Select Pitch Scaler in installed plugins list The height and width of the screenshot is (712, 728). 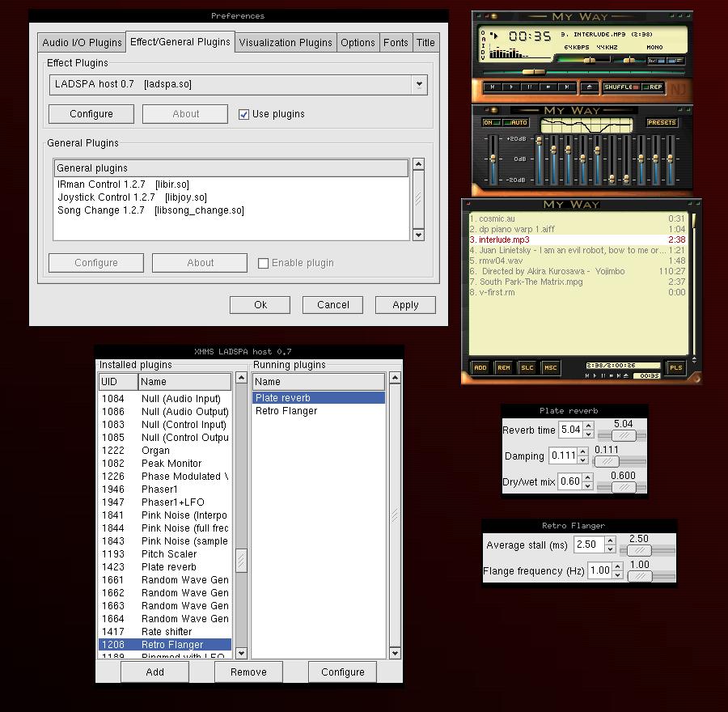click(x=169, y=554)
